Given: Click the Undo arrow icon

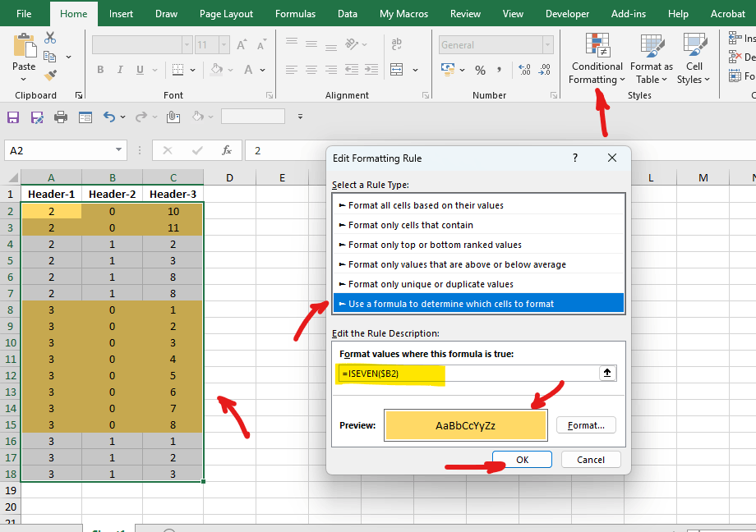Looking at the screenshot, I should [x=109, y=117].
